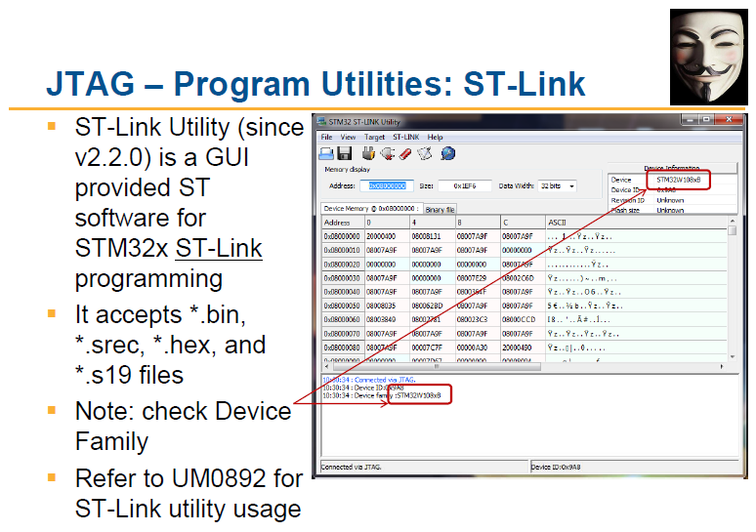
Task: Click the Revision ID Unknown value
Action: pyautogui.click(x=670, y=200)
